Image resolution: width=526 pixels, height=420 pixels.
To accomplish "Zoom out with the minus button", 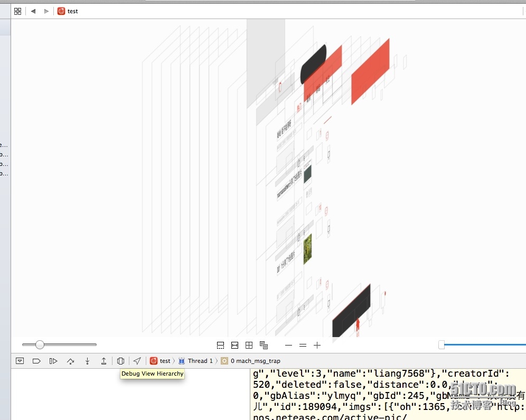I will point(288,345).
